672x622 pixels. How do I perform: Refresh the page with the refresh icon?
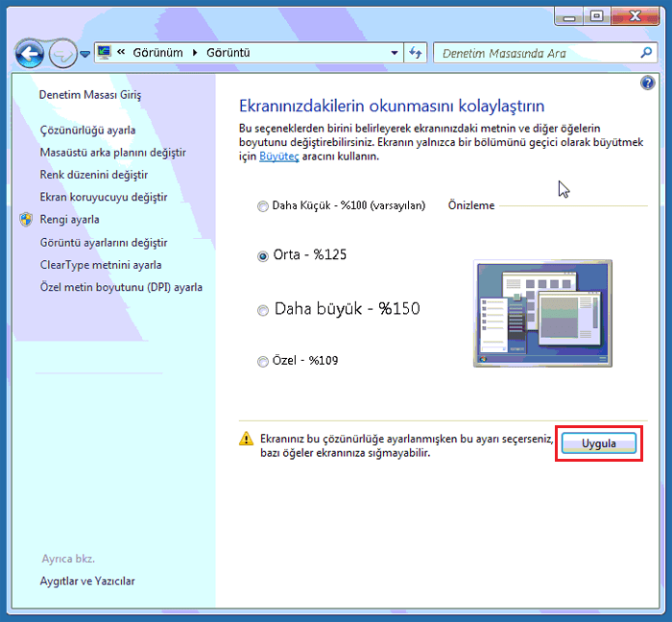[x=415, y=53]
